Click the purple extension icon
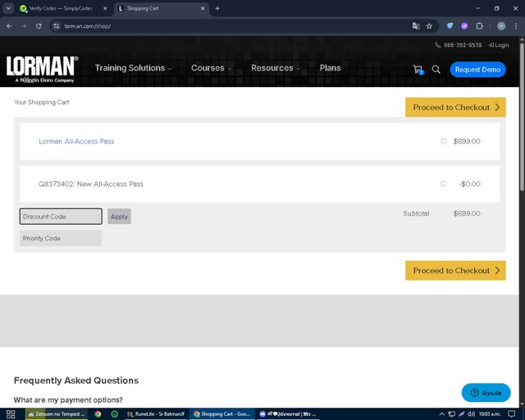 (x=464, y=26)
